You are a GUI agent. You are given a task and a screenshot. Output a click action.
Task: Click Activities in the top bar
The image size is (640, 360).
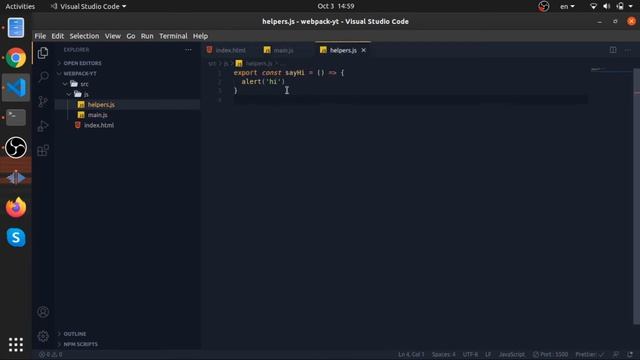coord(20,6)
